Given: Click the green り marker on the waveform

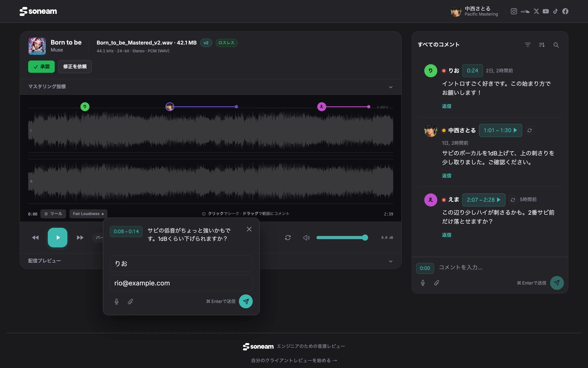Looking at the screenshot, I should [85, 107].
